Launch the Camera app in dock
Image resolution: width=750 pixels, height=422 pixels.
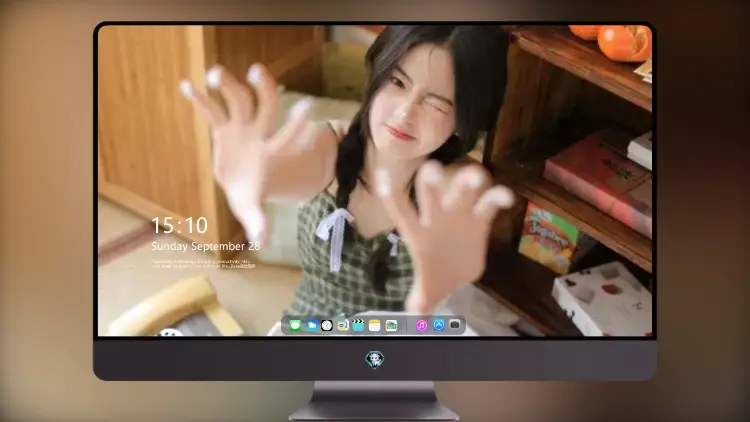[x=455, y=325]
